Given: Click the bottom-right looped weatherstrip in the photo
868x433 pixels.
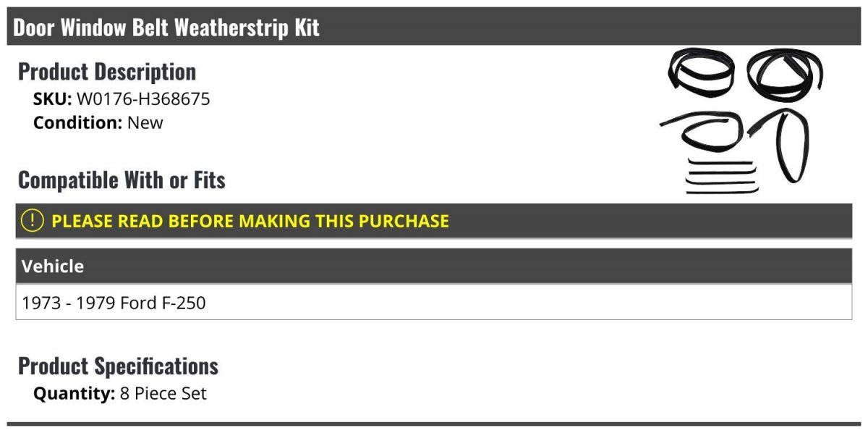Looking at the screenshot, I should coord(790,146).
